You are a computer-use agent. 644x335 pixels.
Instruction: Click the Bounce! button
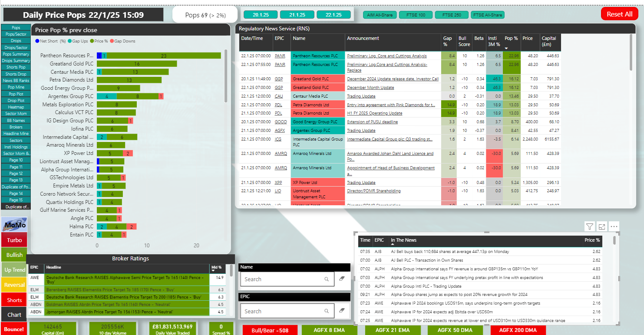click(x=14, y=329)
